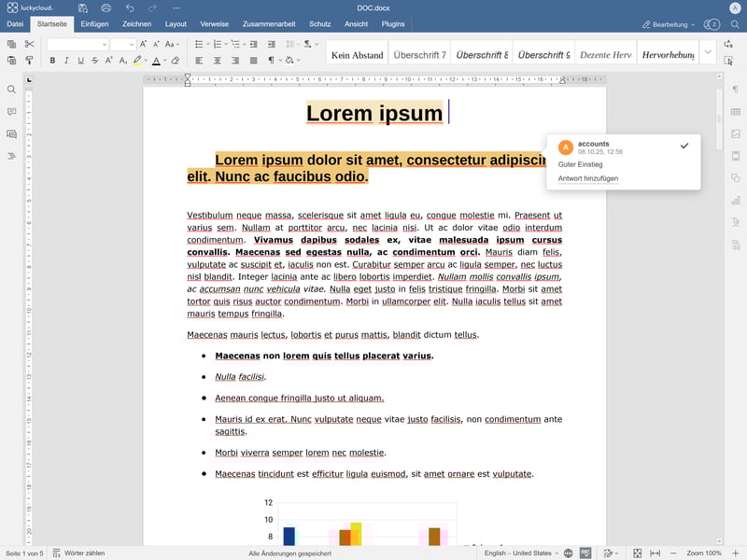747x560 pixels.
Task: Toggle Strikethrough formatting
Action: pos(95,61)
